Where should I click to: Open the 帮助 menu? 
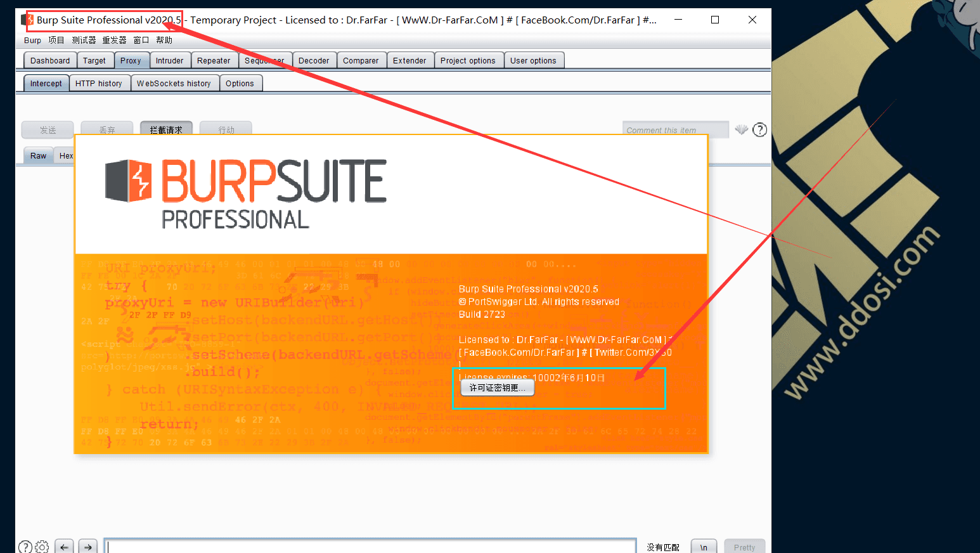tap(164, 41)
